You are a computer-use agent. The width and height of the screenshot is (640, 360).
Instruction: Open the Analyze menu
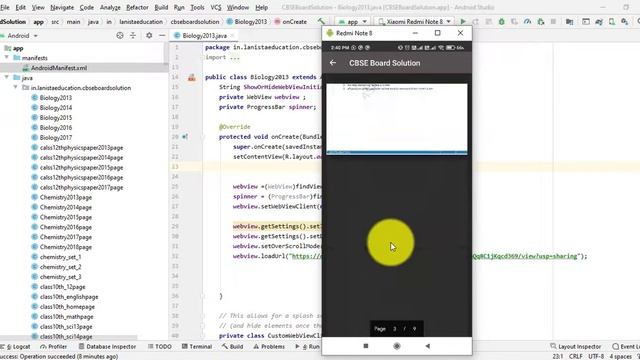110,7
